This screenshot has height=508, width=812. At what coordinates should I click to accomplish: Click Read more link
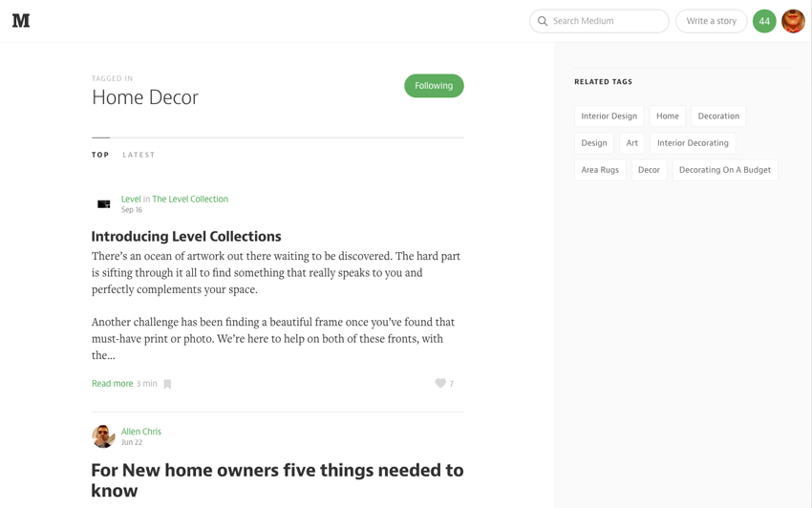click(113, 384)
